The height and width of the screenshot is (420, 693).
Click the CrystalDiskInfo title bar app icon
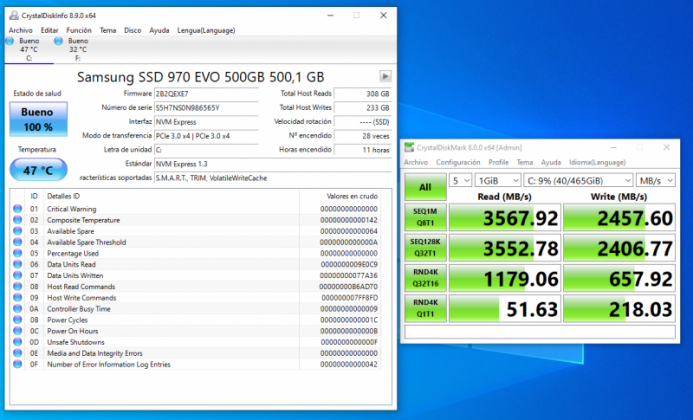pos(14,15)
